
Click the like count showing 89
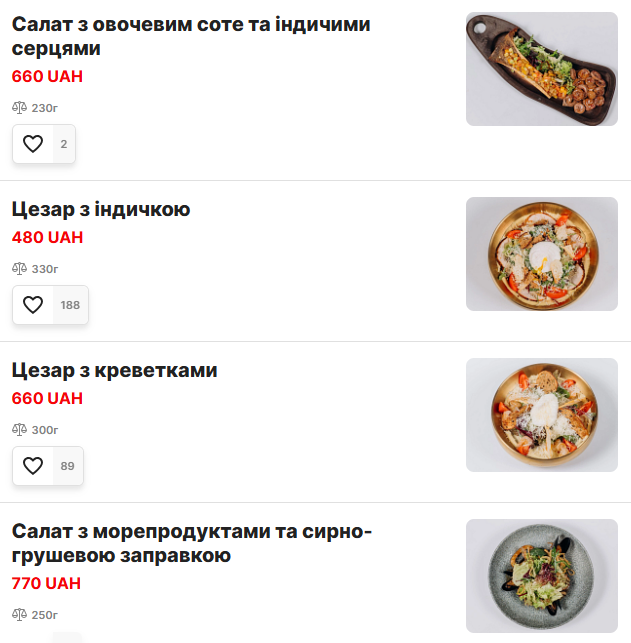(x=67, y=466)
